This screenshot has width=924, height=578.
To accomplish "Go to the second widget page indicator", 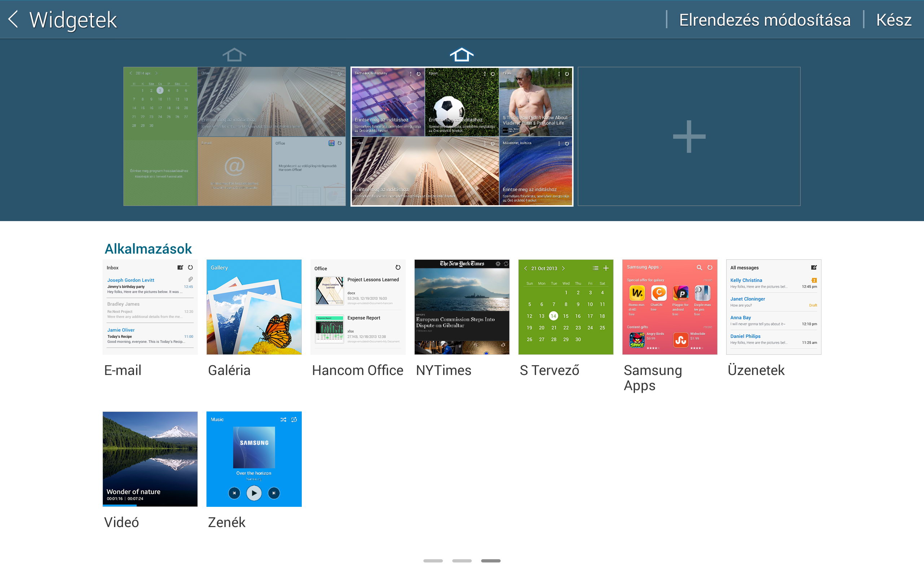I will point(462,561).
